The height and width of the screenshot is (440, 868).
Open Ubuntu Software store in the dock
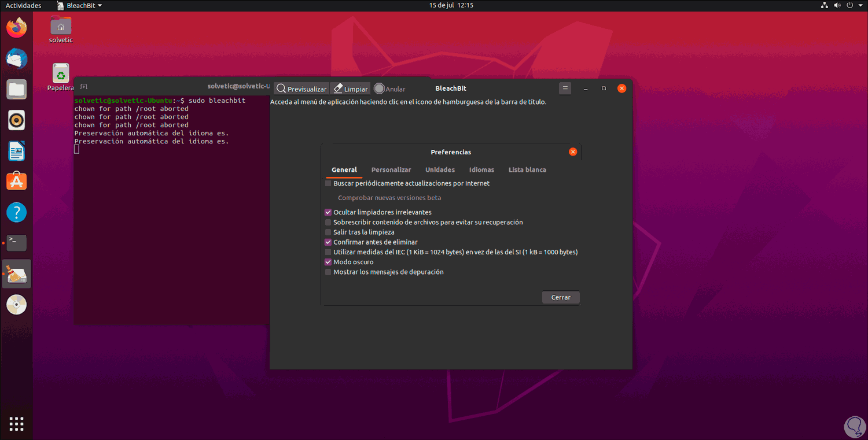point(17,182)
